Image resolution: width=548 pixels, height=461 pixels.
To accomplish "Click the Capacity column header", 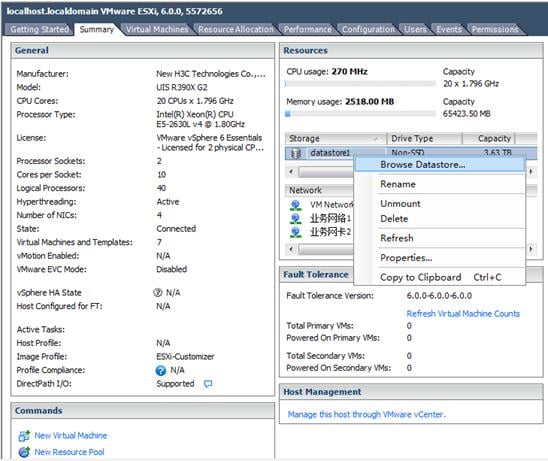I will tap(489, 139).
